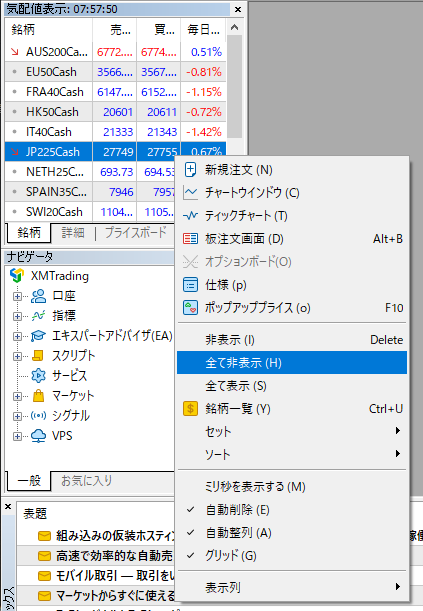This screenshot has width=423, height=611.
Task: Open the Columns (表示列) submenu
Action: click(292, 587)
